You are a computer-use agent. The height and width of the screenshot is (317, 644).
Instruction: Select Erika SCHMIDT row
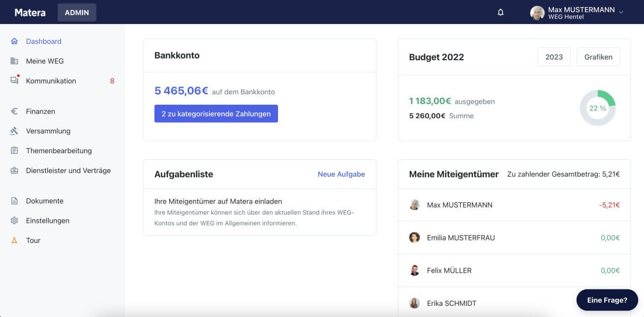pos(514,302)
